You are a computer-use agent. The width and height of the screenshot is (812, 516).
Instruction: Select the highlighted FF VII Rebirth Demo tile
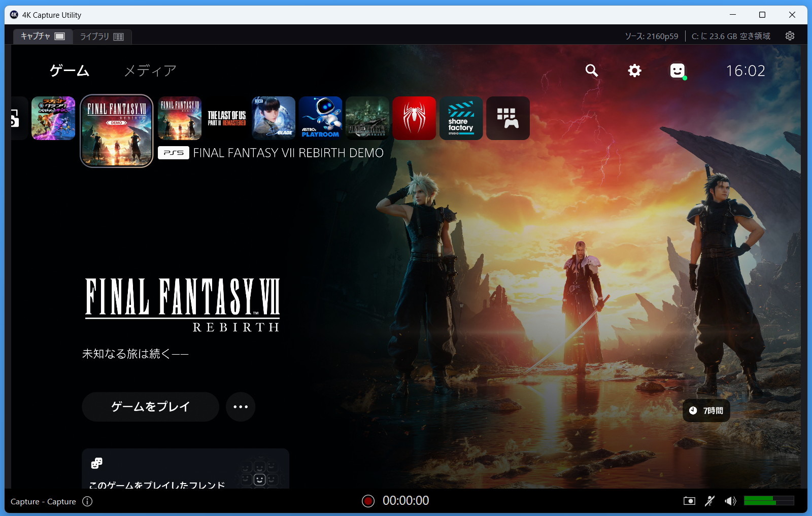[117, 131]
